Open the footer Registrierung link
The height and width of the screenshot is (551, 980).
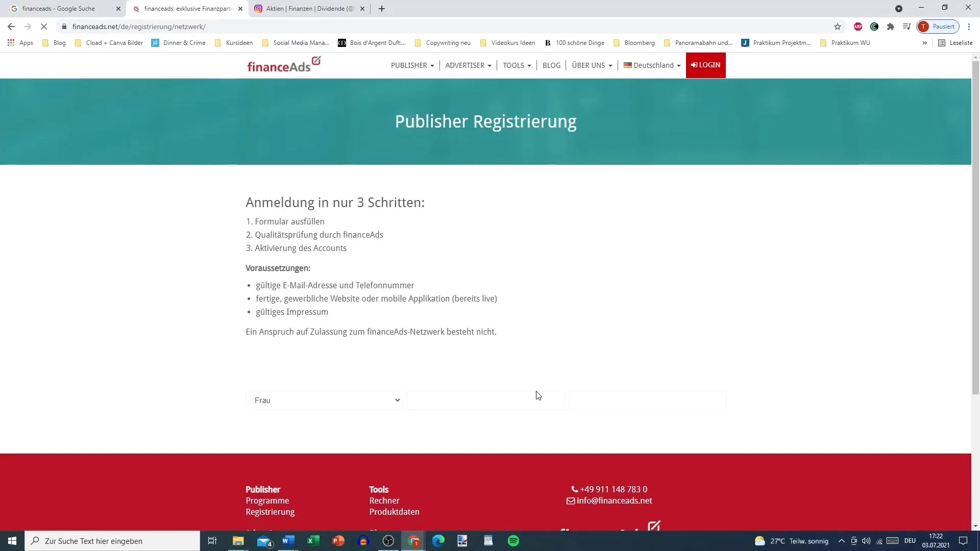tap(270, 512)
